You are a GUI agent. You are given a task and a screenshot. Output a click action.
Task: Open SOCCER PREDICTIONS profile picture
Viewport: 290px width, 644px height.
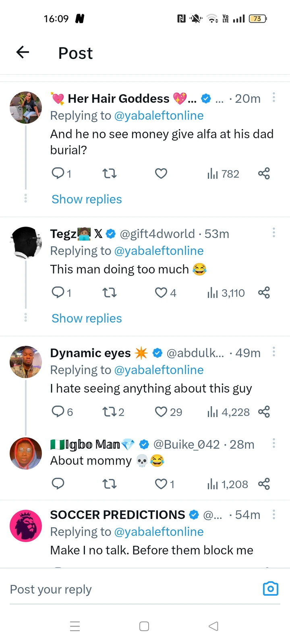click(26, 526)
